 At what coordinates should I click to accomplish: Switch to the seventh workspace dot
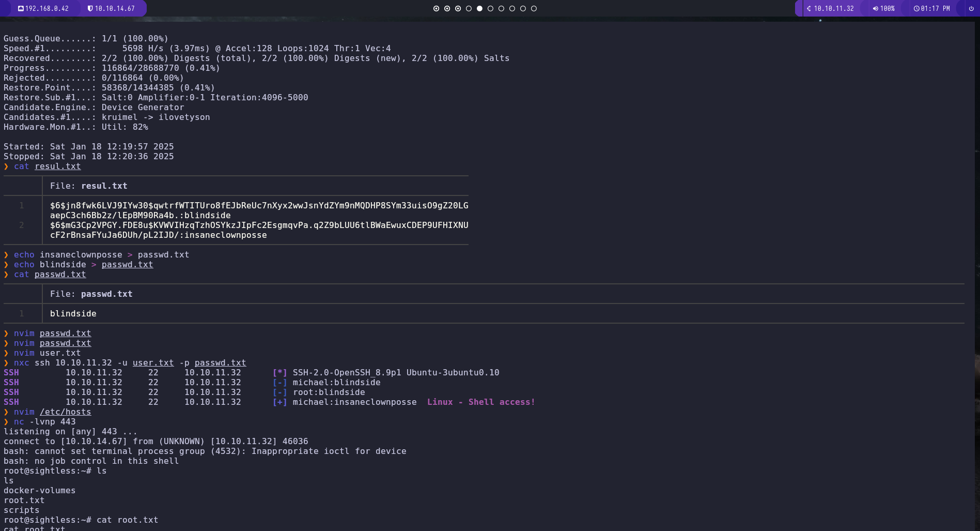(502, 8)
